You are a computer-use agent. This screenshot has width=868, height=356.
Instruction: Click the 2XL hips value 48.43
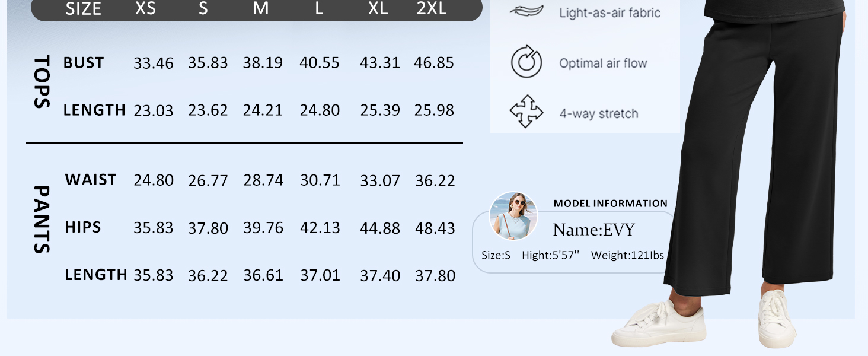click(x=435, y=228)
